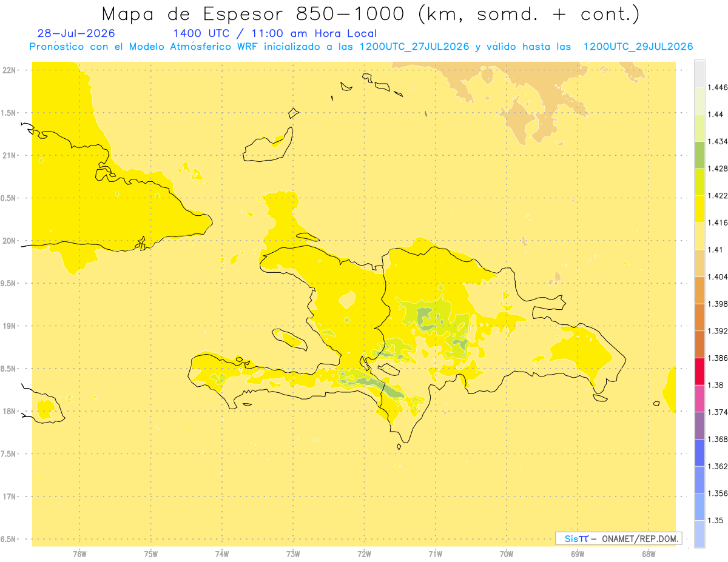728x562 pixels.
Task: Click the legend value '1.392'
Action: [718, 331]
